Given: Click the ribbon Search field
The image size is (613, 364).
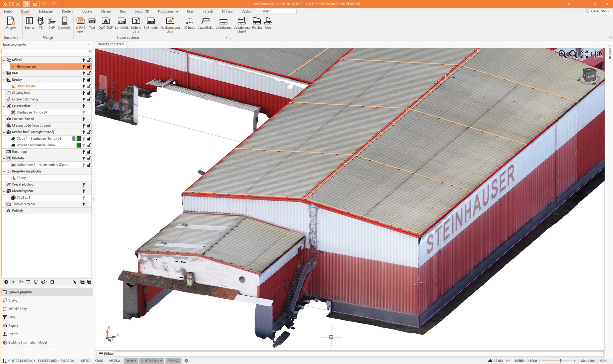Looking at the screenshot, I should (x=277, y=11).
